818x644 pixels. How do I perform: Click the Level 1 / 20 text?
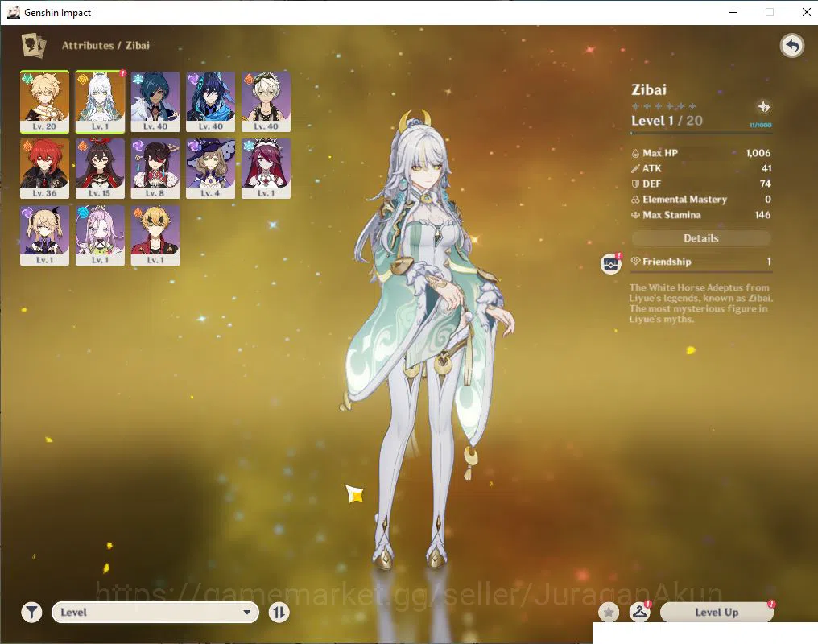667,121
